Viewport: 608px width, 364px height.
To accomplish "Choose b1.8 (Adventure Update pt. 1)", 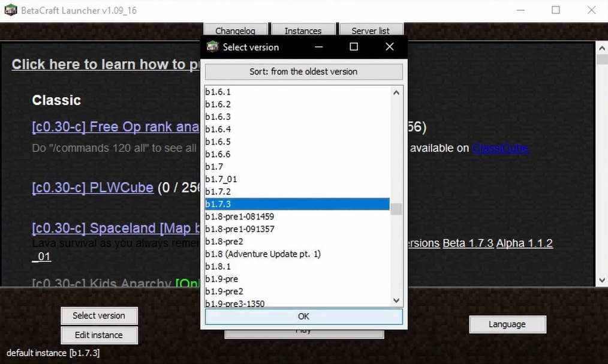I will [x=263, y=254].
